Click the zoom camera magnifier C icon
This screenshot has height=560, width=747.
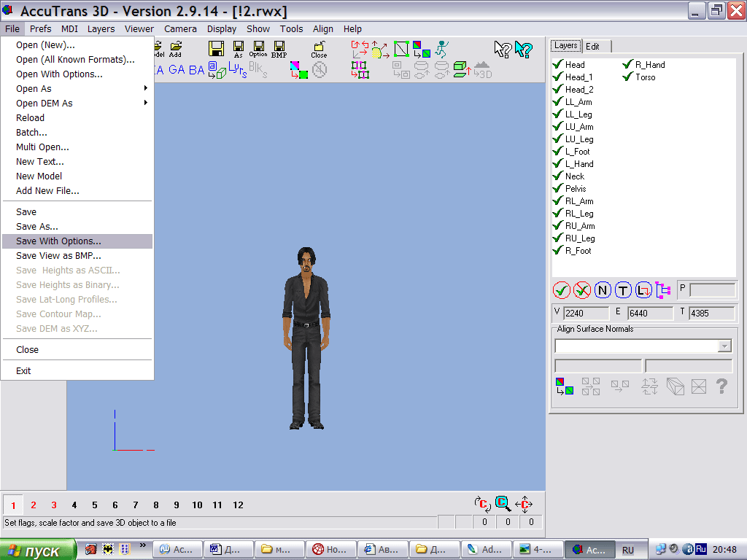(503, 503)
